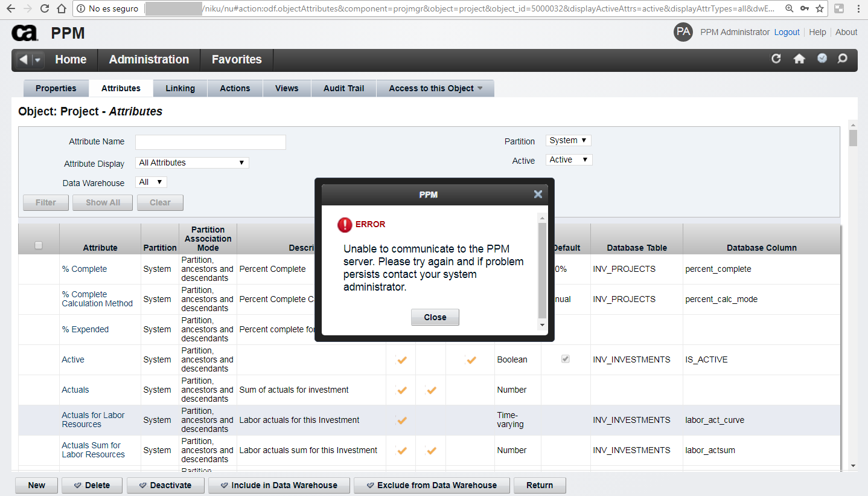
Task: Open the Audit Trail tab
Action: coord(343,88)
